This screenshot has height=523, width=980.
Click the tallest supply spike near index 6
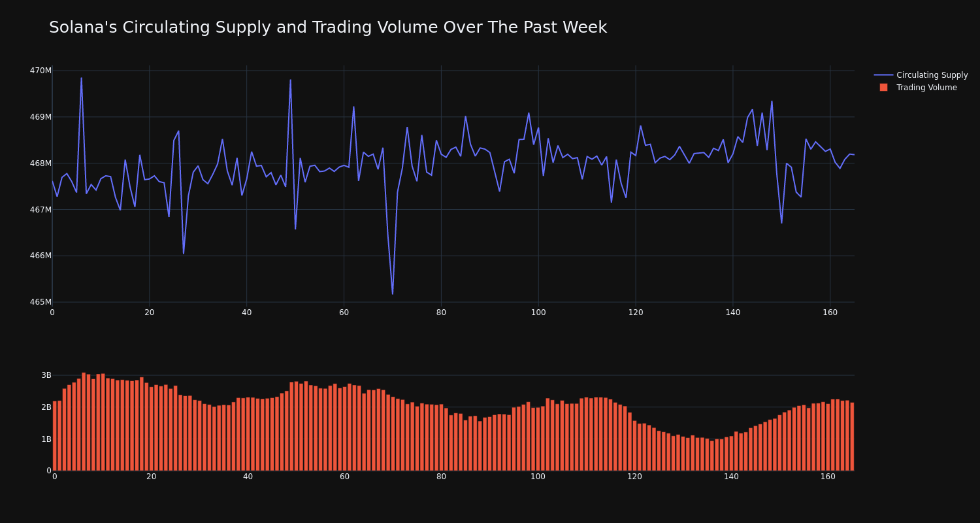point(82,78)
